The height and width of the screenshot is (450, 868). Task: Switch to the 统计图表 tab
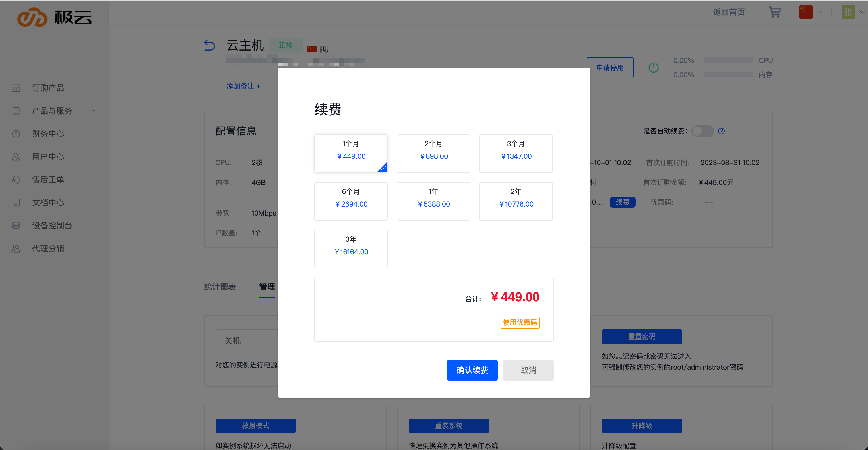click(x=220, y=287)
